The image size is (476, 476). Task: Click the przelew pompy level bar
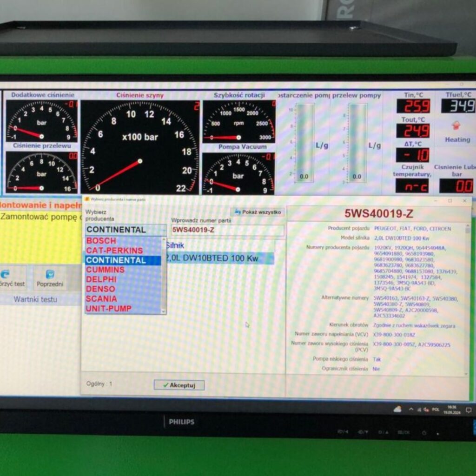click(357, 143)
